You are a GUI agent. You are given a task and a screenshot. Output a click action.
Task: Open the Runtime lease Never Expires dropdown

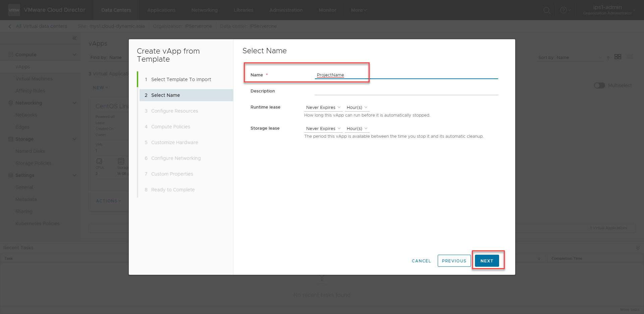323,107
